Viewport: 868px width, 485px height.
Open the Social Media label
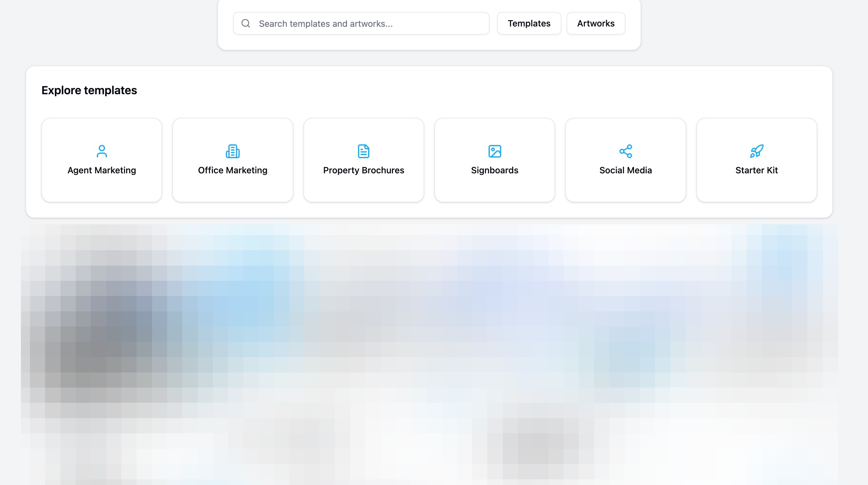tap(626, 170)
